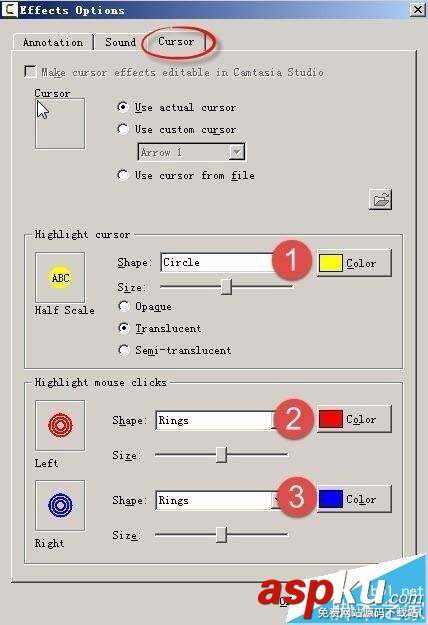428x625 pixels.
Task: Click the highlight cursor Size slider handle
Action: coord(226,287)
